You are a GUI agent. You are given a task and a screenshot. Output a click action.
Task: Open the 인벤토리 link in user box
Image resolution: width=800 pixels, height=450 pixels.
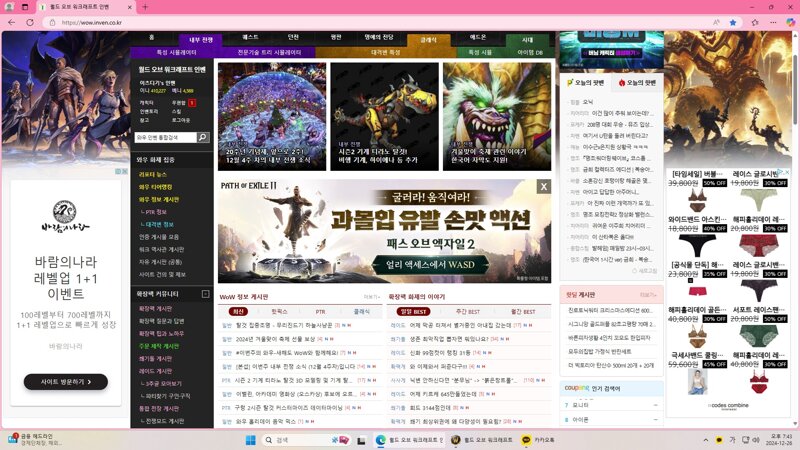tap(148, 112)
